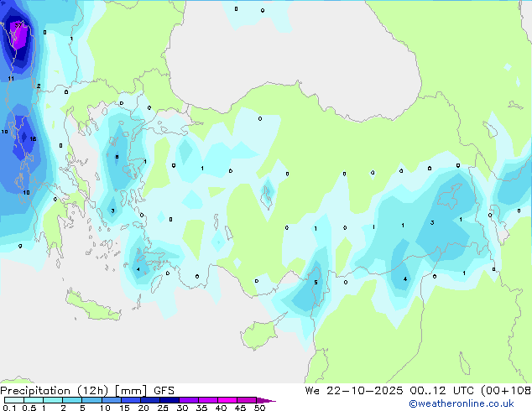
Task: Select the 35–40 mm violet legend swatch
Action: coord(208,400)
